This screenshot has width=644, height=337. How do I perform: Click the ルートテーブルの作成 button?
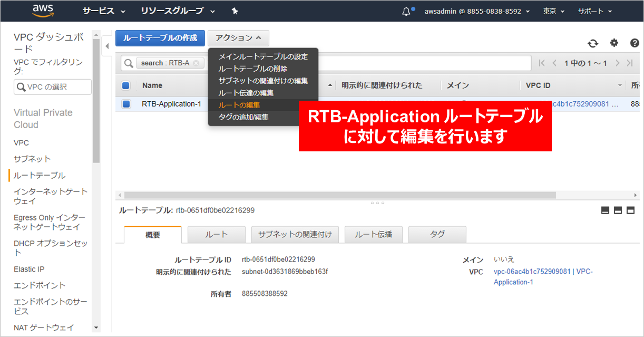pos(160,38)
